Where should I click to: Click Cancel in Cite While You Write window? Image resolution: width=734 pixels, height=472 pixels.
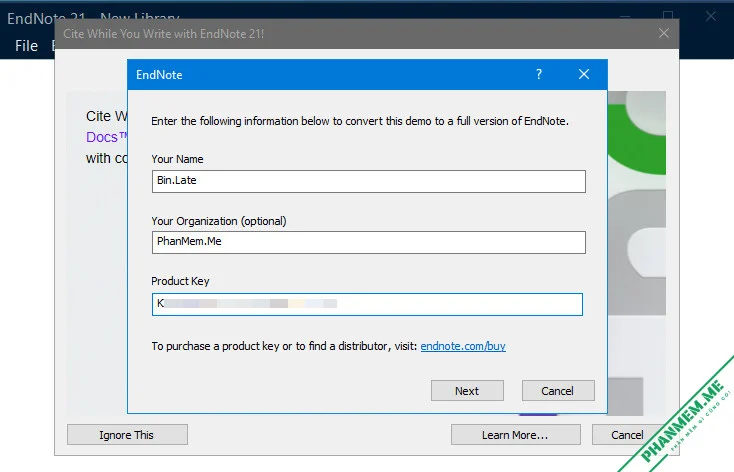pos(627,435)
